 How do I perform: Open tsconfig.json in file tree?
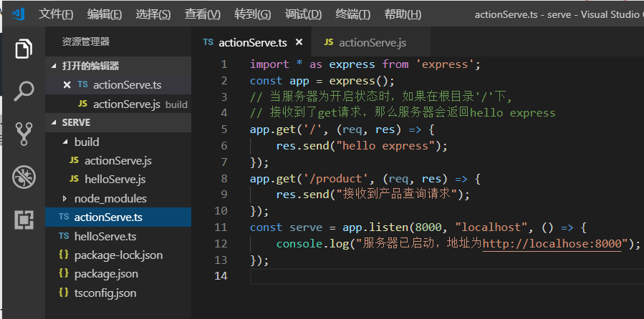(118, 293)
